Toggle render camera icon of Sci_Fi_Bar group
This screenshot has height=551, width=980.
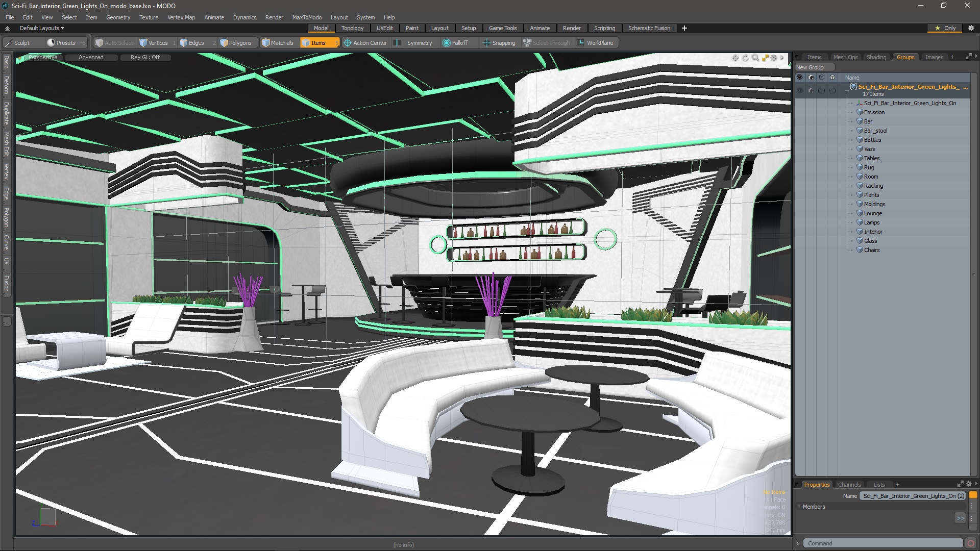click(x=811, y=90)
